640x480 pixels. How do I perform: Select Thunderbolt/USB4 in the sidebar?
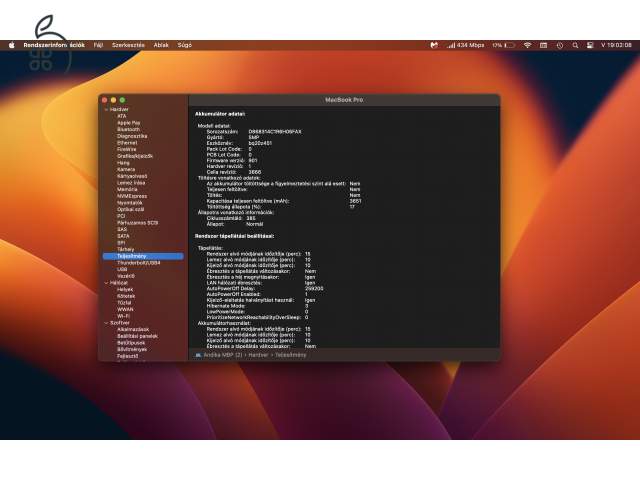click(x=139, y=263)
